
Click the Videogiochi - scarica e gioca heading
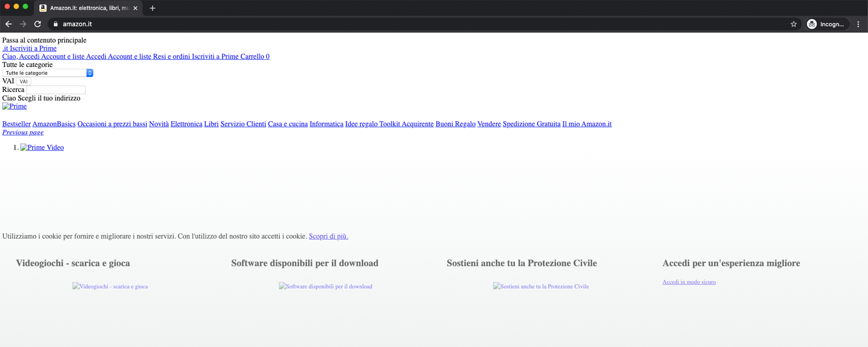(73, 263)
